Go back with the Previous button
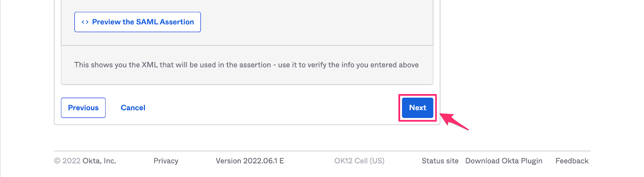 pyautogui.click(x=83, y=108)
